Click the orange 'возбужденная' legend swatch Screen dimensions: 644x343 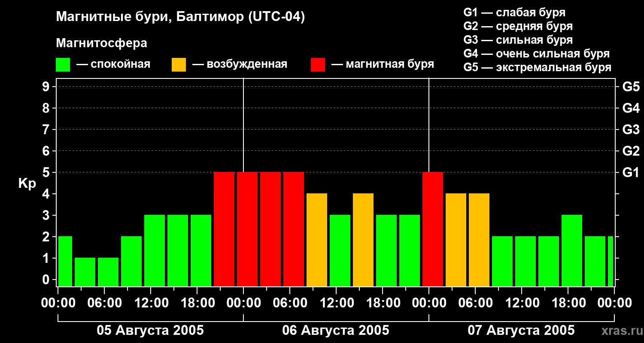(179, 65)
